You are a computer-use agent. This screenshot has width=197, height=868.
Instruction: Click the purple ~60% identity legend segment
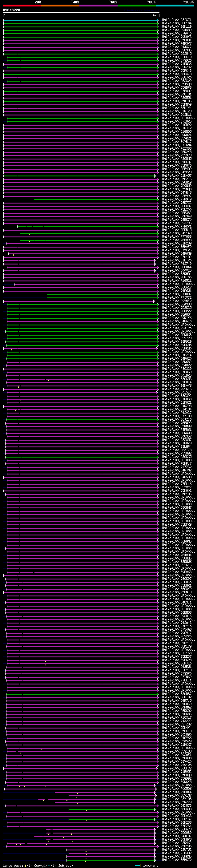[98, 6]
